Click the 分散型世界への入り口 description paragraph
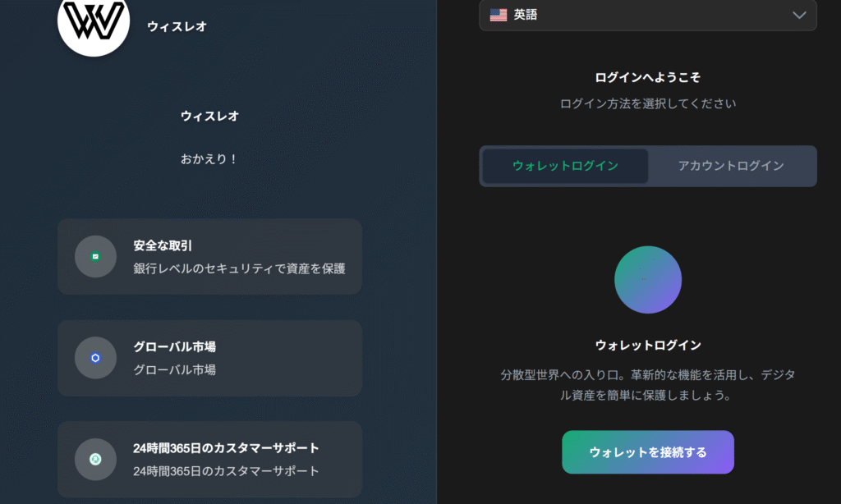The image size is (841, 504). point(648,385)
